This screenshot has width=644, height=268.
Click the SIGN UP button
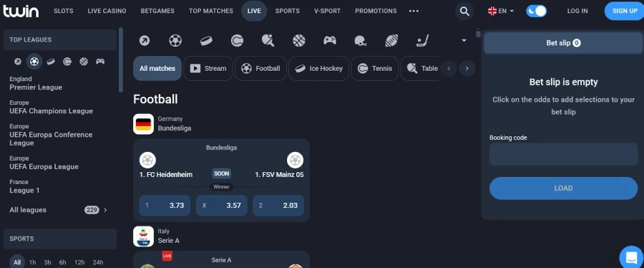[625, 11]
